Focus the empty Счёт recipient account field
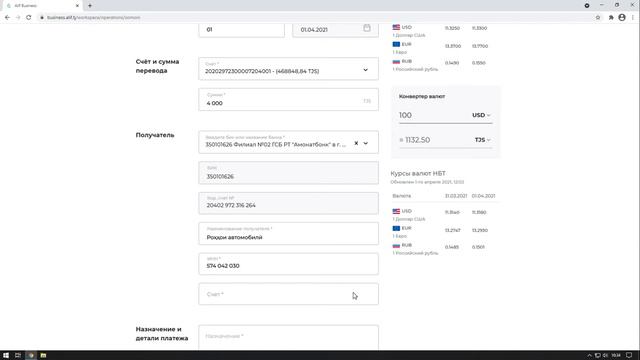640x360 pixels. click(x=288, y=294)
